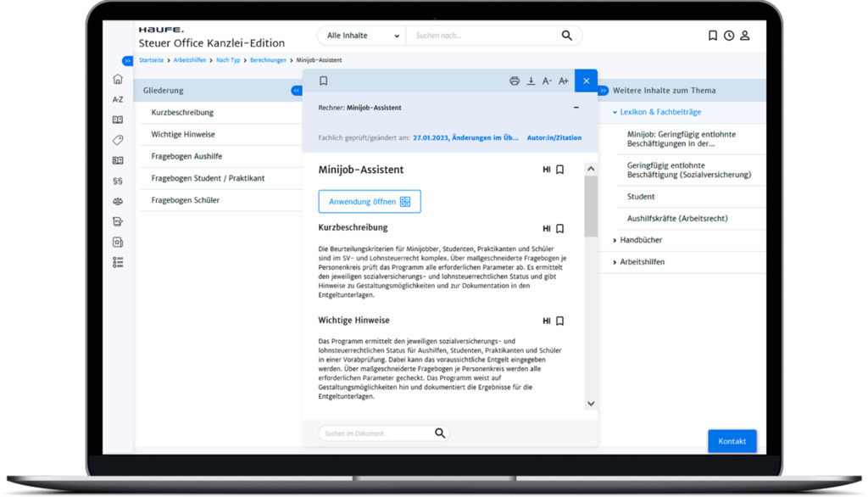
Task: Open the §§ laws section in sidebar
Action: [118, 181]
